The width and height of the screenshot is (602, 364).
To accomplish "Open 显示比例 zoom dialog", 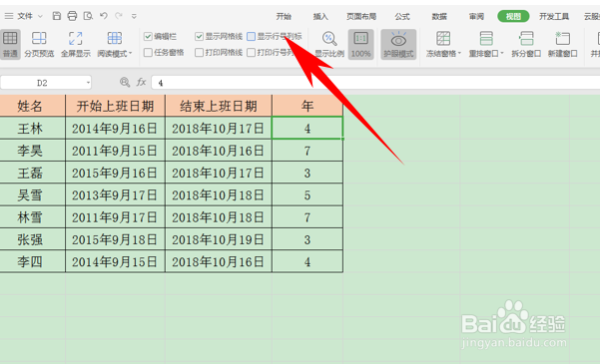I will [329, 45].
